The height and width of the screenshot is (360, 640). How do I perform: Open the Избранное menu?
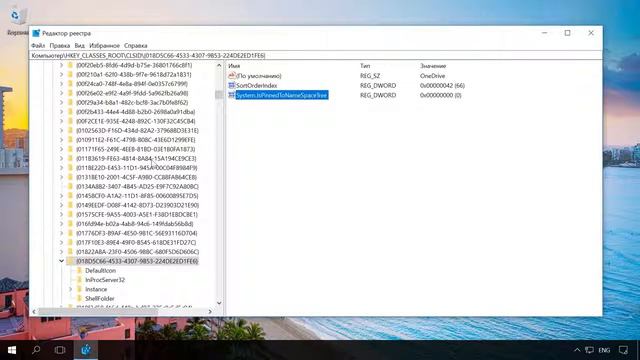[x=104, y=46]
